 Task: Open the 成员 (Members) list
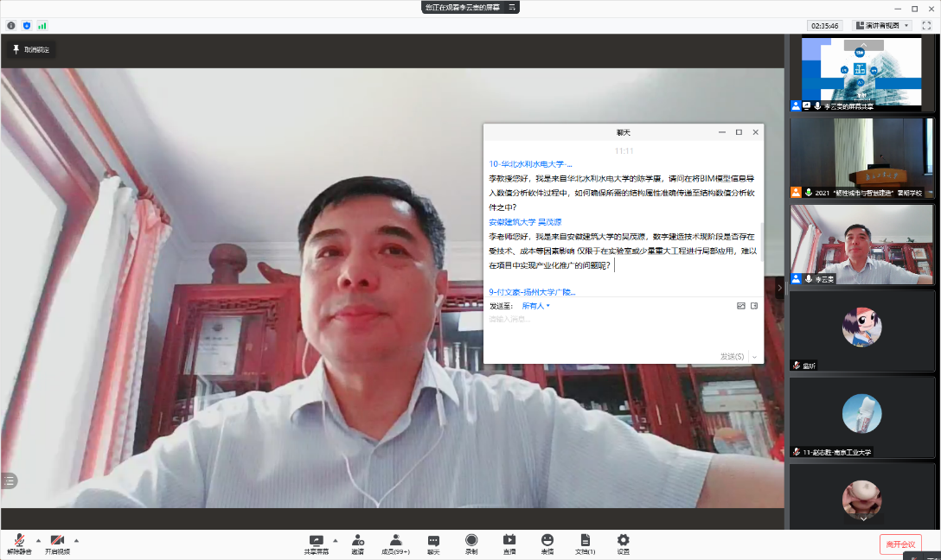pos(395,542)
